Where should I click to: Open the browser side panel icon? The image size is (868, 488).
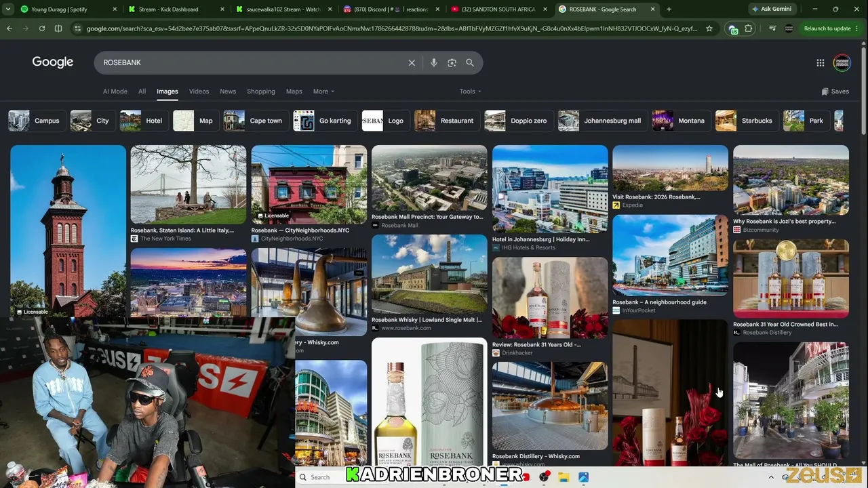[58, 28]
